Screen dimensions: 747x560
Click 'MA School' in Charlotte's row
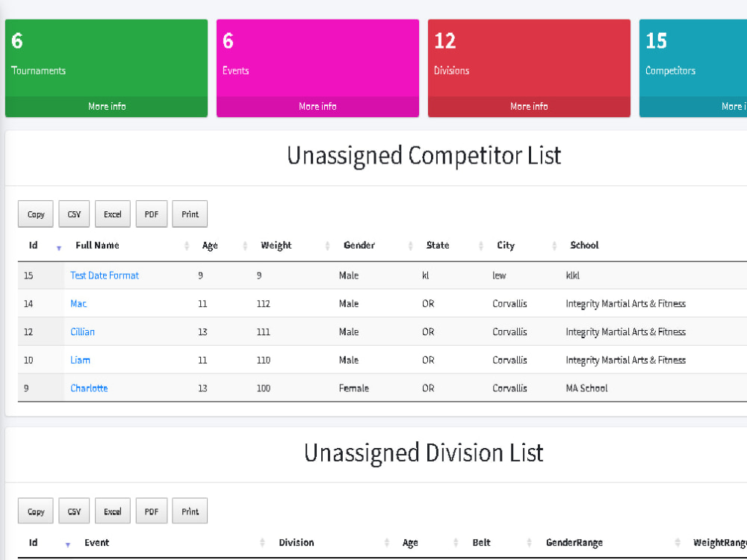tap(586, 388)
